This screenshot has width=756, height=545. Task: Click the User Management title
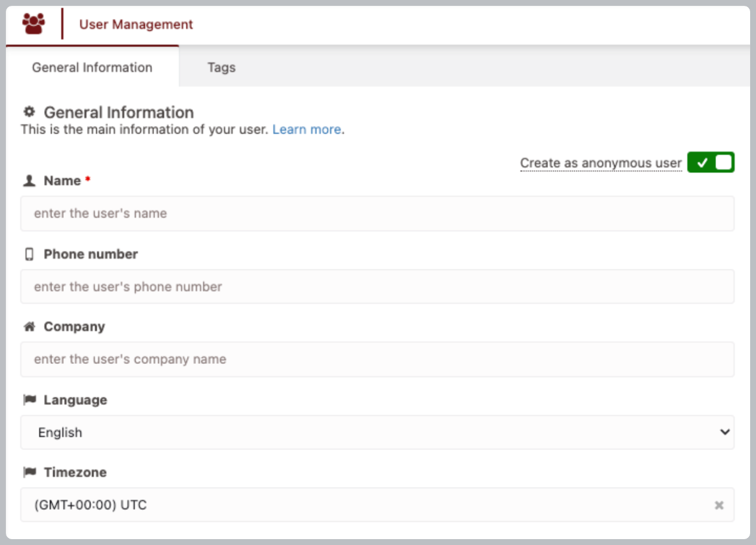pyautogui.click(x=136, y=24)
